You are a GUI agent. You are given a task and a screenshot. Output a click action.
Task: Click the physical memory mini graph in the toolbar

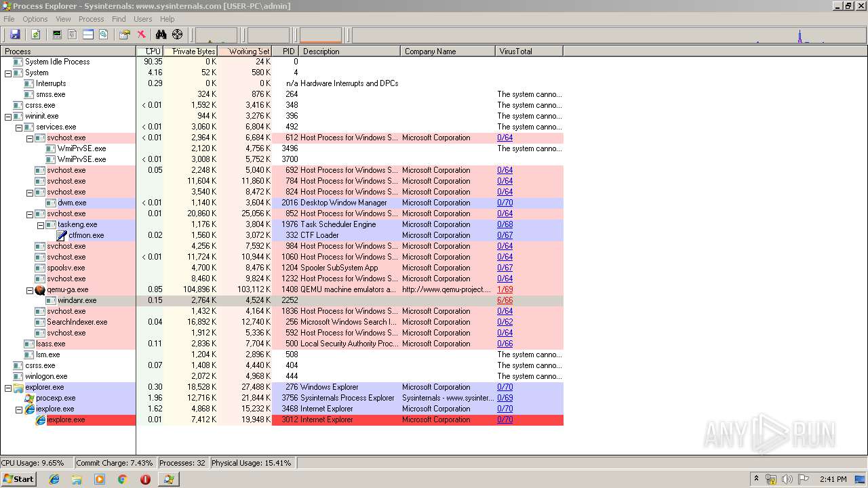pos(321,35)
